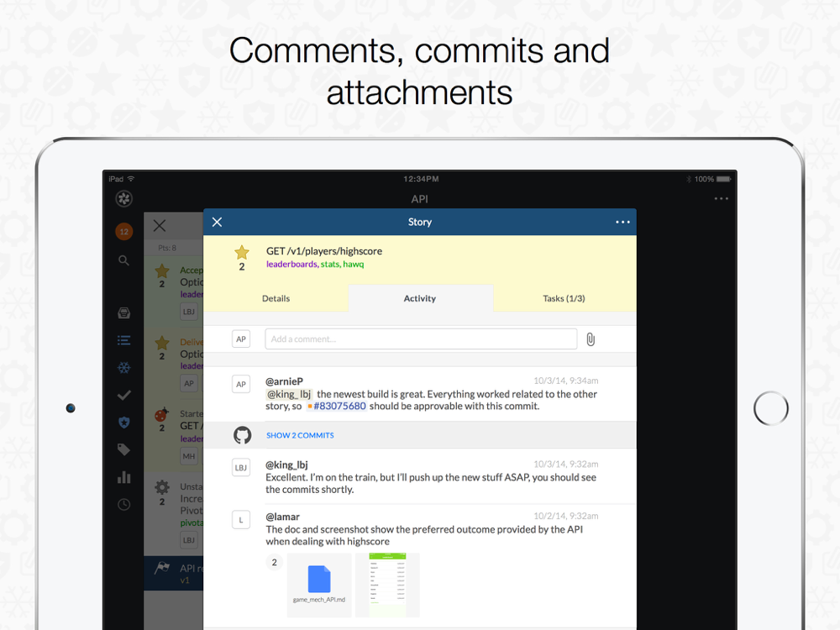Tap the release flag icon on API row
The image size is (840, 630).
pyautogui.click(x=162, y=568)
